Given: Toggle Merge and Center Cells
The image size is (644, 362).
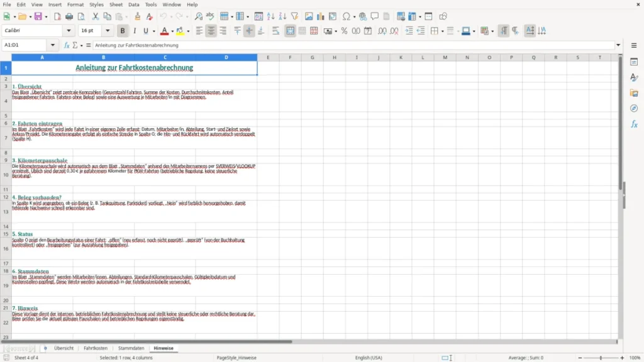Looking at the screenshot, I should [290, 31].
